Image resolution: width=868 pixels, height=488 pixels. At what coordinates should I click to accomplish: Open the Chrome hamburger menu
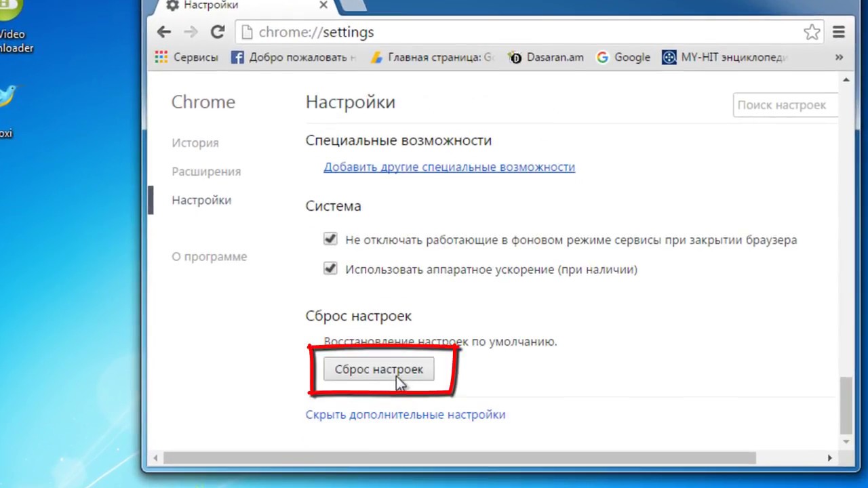[839, 32]
